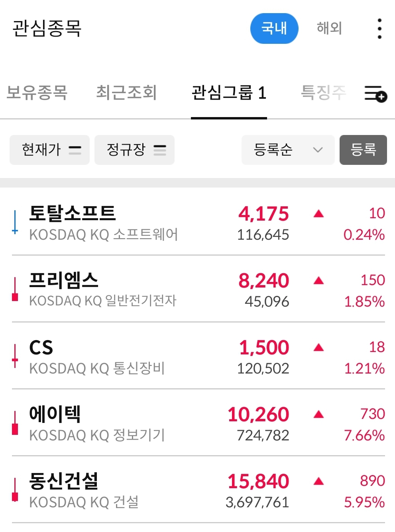
Task: Toggle the 현재가 display mode
Action: (49, 150)
